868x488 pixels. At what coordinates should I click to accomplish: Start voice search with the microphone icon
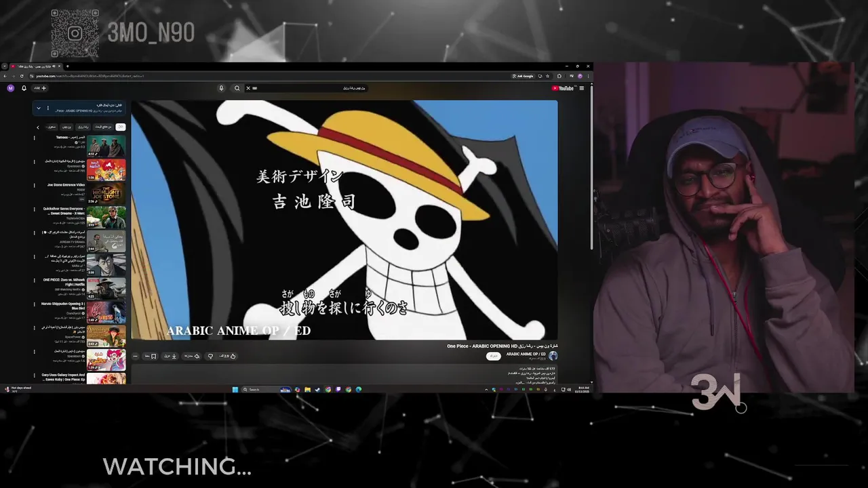pos(221,88)
